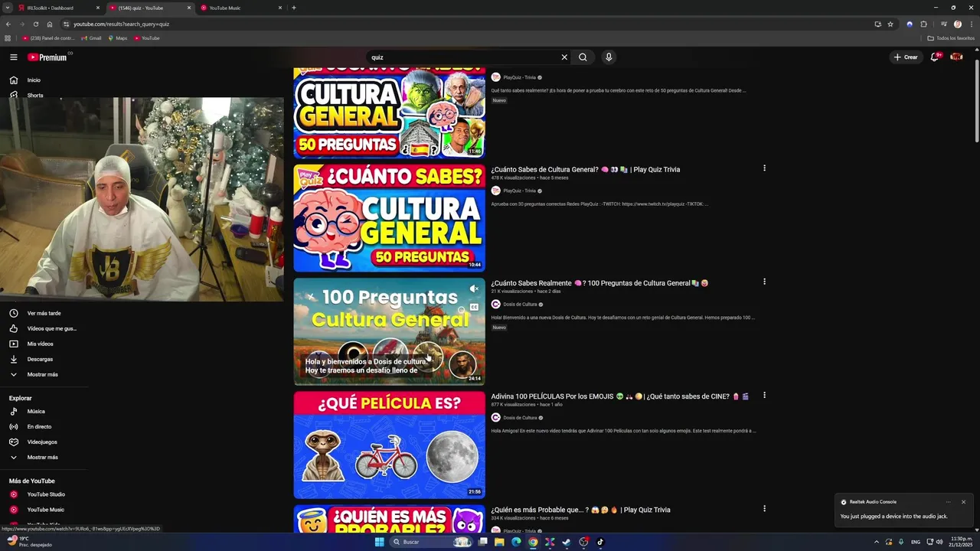The image size is (980, 551).
Task: Open the browser tab search dropdown
Action: pyautogui.click(x=8, y=8)
